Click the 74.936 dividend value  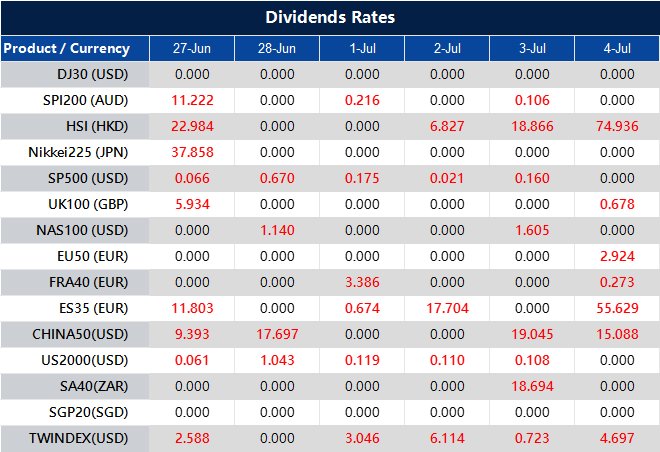coord(617,126)
